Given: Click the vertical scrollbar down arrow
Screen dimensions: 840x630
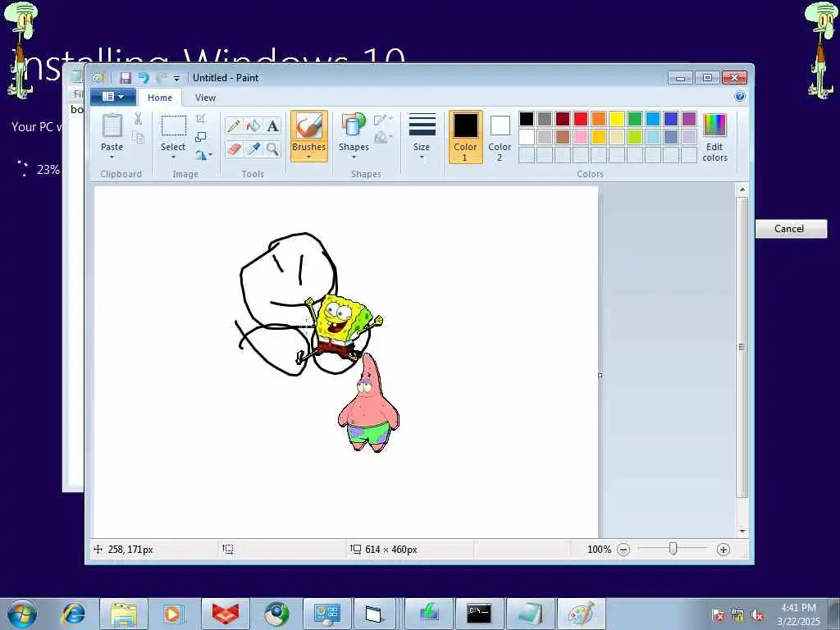Looking at the screenshot, I should click(x=742, y=531).
